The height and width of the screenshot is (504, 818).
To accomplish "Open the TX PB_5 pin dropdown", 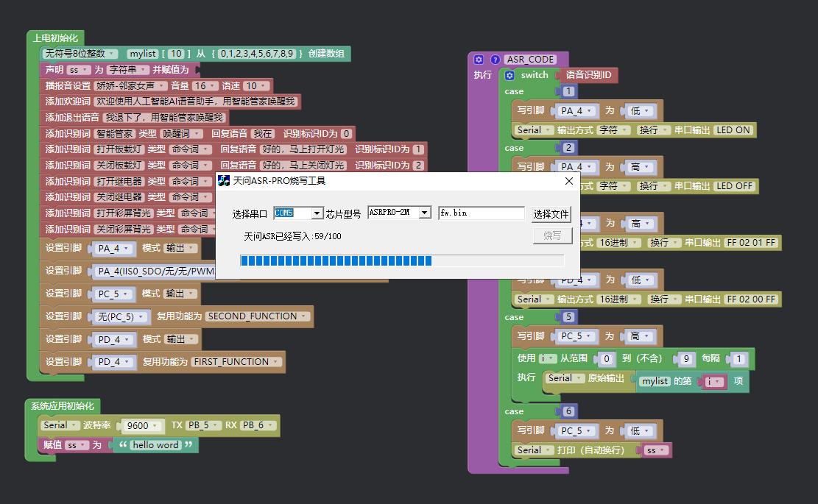I will [x=203, y=425].
